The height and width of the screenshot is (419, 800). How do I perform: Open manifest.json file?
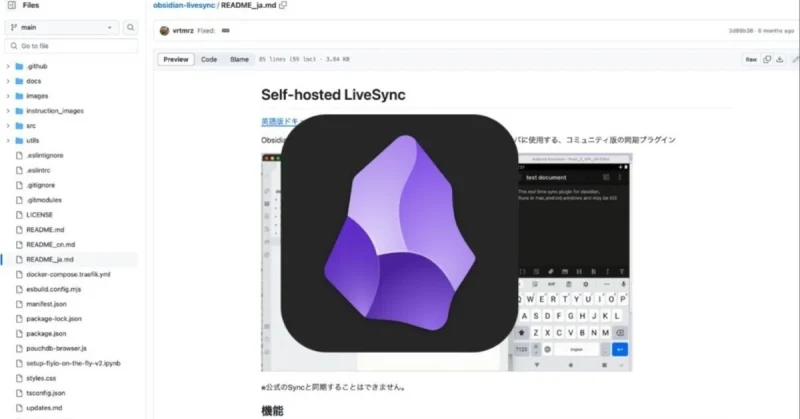pyautogui.click(x=46, y=304)
